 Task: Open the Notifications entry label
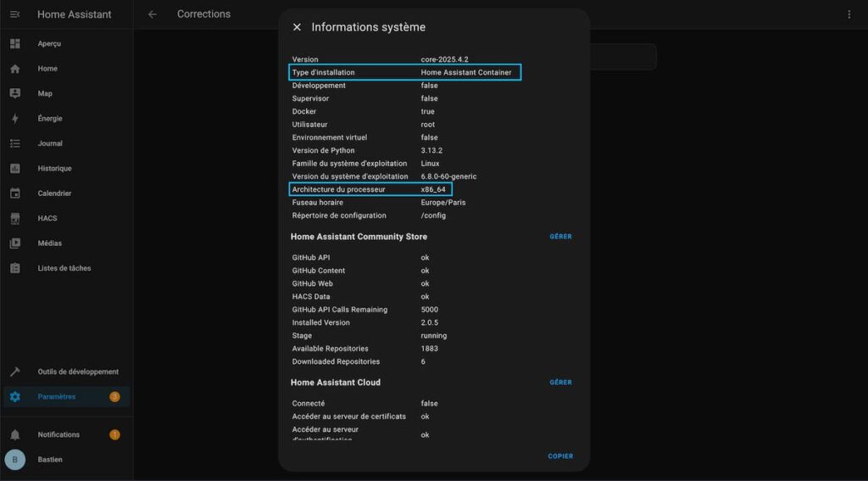[58, 435]
